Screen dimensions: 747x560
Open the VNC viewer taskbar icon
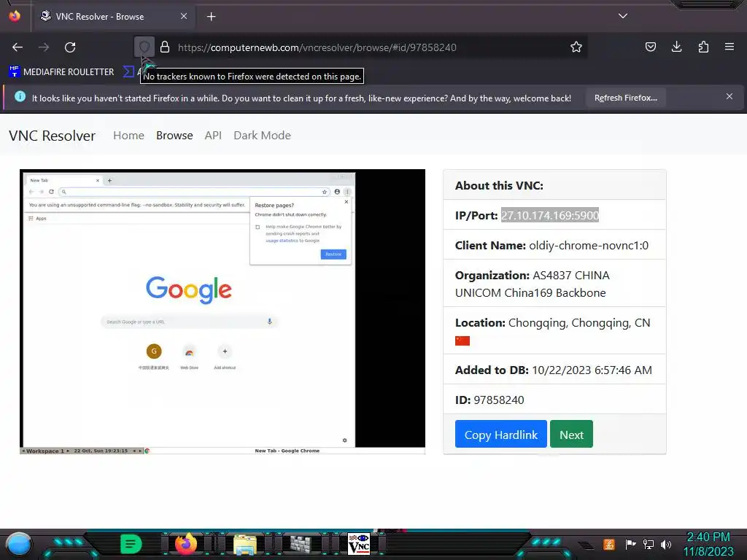(359, 544)
